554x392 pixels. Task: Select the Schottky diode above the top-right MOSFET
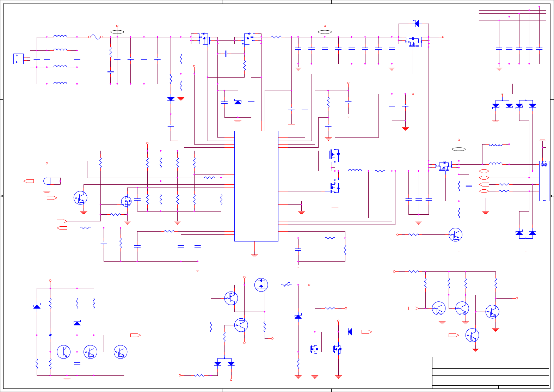click(417, 24)
